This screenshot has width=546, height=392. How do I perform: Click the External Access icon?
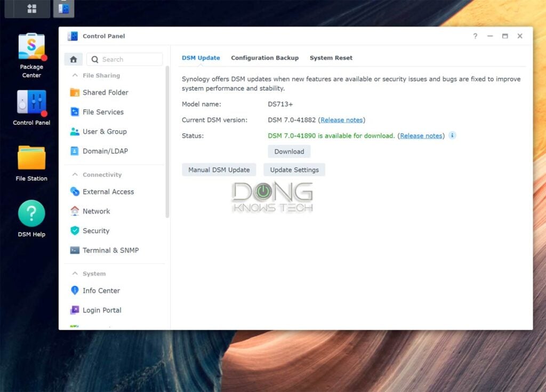pyautogui.click(x=75, y=191)
